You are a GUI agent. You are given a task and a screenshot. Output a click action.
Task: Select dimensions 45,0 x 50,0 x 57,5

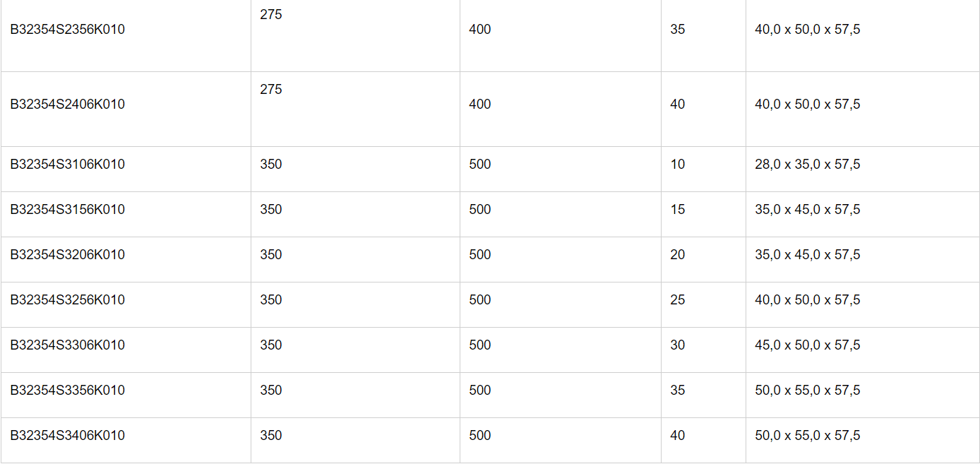pyautogui.click(x=807, y=345)
